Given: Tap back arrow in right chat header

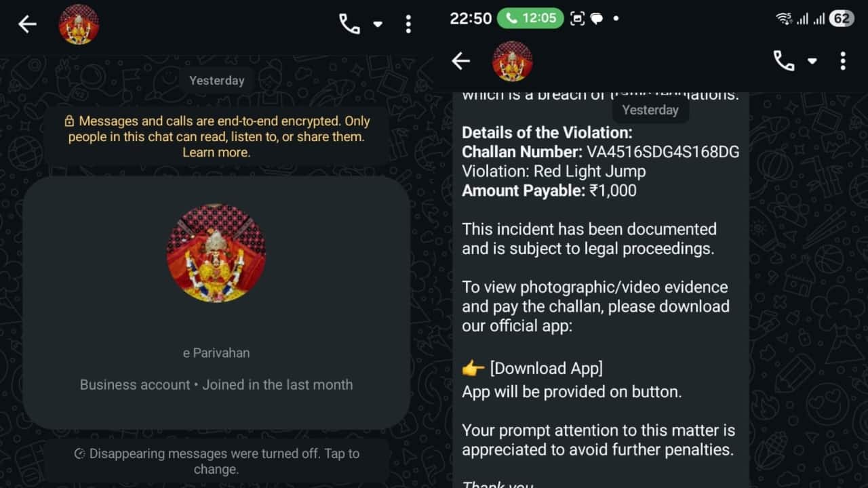Looking at the screenshot, I should coord(460,61).
